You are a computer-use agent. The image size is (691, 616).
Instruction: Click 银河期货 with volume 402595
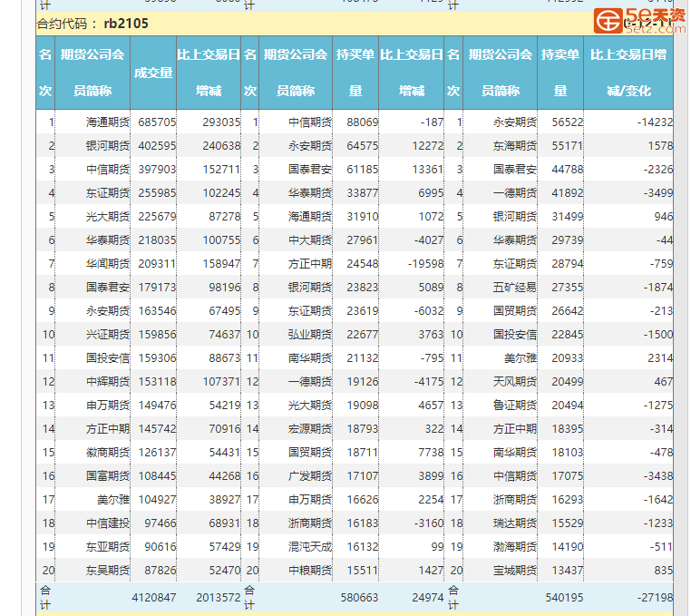[x=108, y=146]
